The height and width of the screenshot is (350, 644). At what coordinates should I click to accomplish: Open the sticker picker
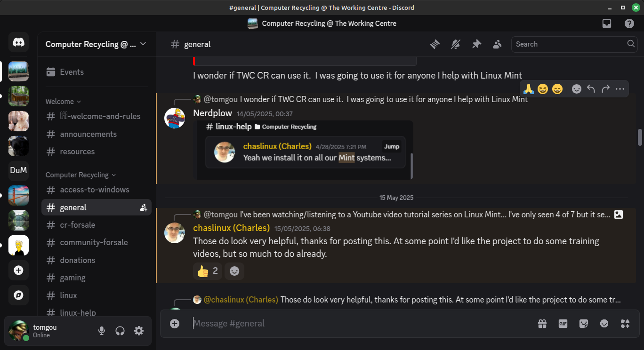tap(584, 324)
